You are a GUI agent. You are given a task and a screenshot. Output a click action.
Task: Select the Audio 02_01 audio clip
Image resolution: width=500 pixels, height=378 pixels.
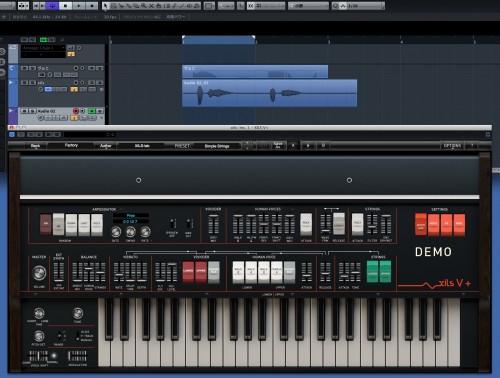coord(269,93)
